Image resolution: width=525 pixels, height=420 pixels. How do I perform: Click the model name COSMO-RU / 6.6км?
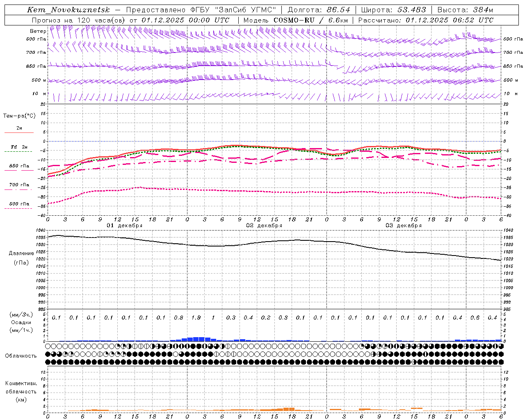(x=311, y=20)
